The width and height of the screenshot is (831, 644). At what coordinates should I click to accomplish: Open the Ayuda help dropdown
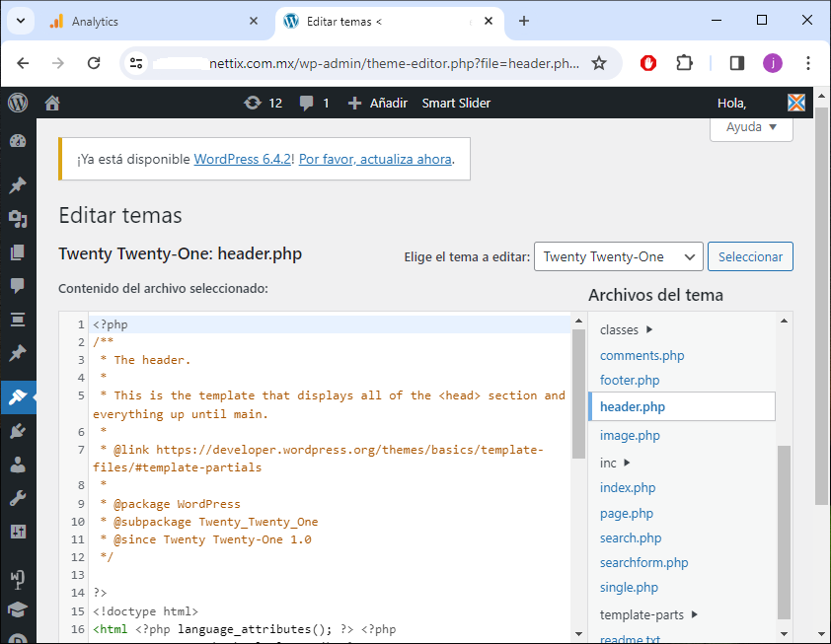point(751,127)
